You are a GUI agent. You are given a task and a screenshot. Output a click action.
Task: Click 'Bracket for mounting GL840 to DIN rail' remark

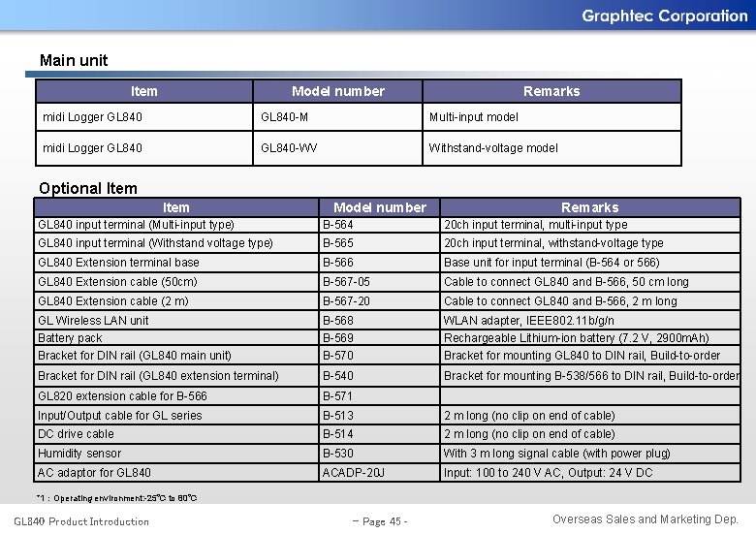[582, 356]
